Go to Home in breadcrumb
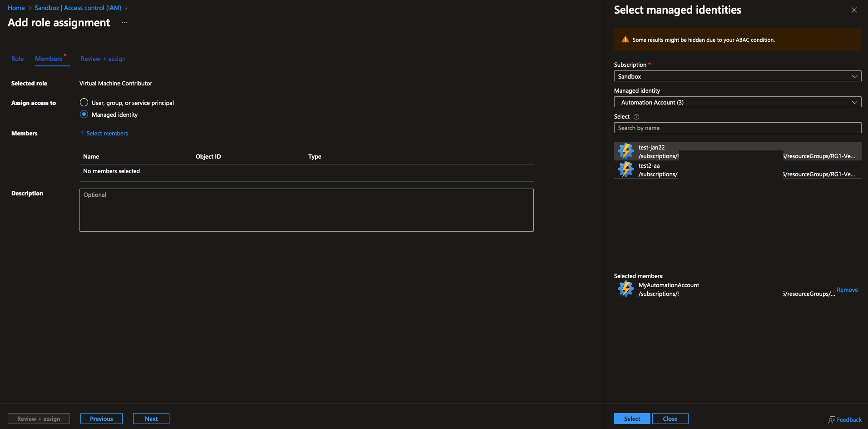The width and height of the screenshot is (868, 429). point(16,8)
